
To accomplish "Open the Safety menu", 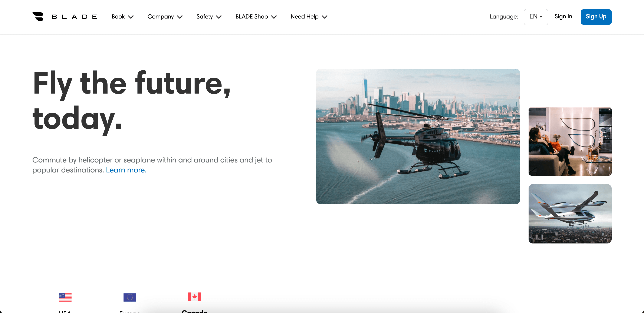I will coord(209,17).
